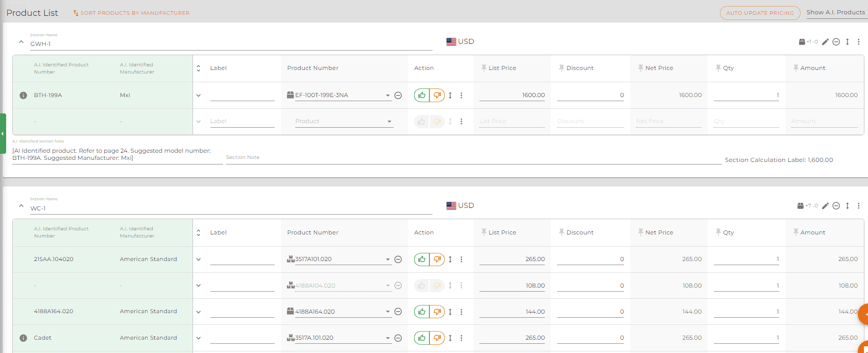Remove section GWH-1 with its minus-circle icon
The width and height of the screenshot is (868, 353).
tap(836, 42)
